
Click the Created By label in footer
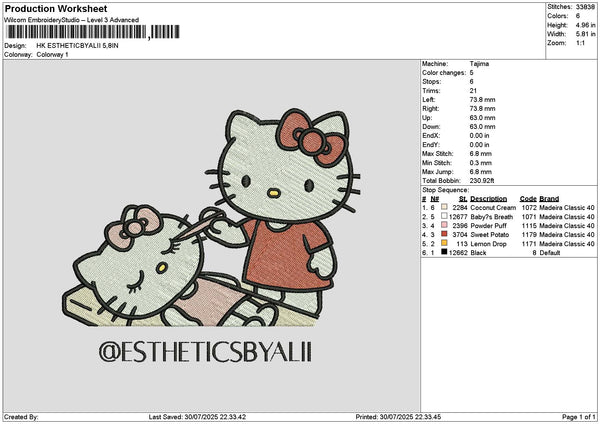[21, 417]
